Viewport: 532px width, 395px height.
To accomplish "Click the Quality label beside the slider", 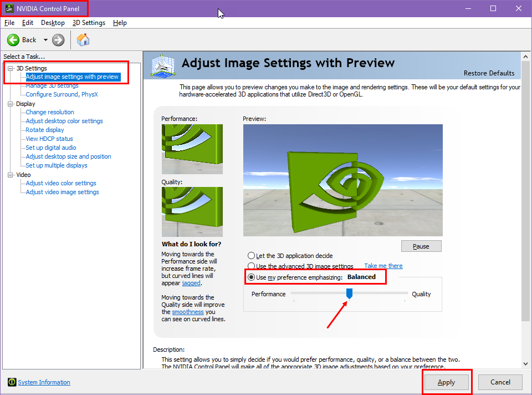I will (421, 294).
